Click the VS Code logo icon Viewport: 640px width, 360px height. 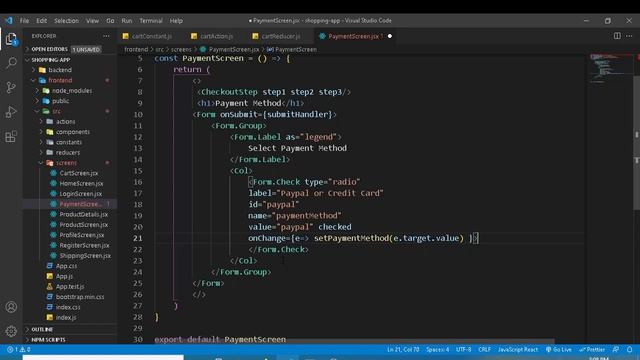(9, 20)
